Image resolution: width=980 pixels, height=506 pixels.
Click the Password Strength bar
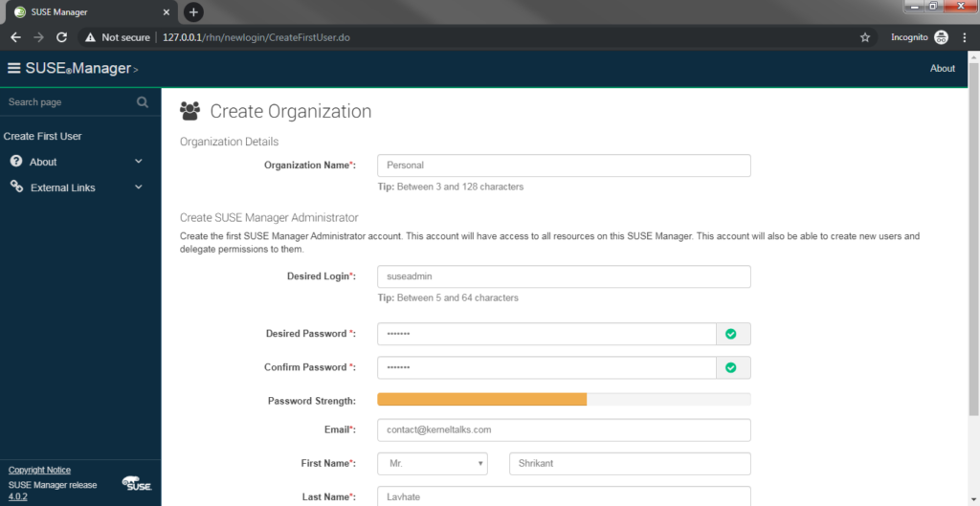click(x=564, y=399)
